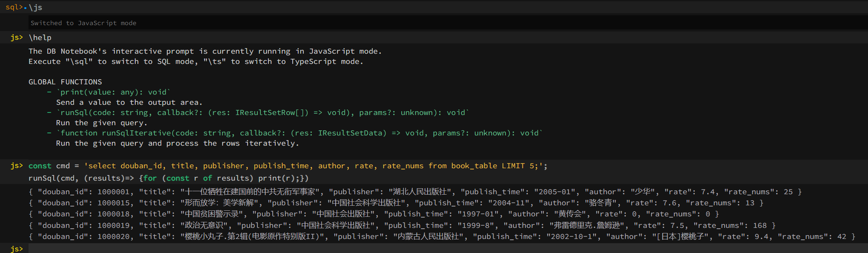Click result row with douban_id 1000020
Image resolution: width=868 pixels, height=253 pixels.
(442, 236)
